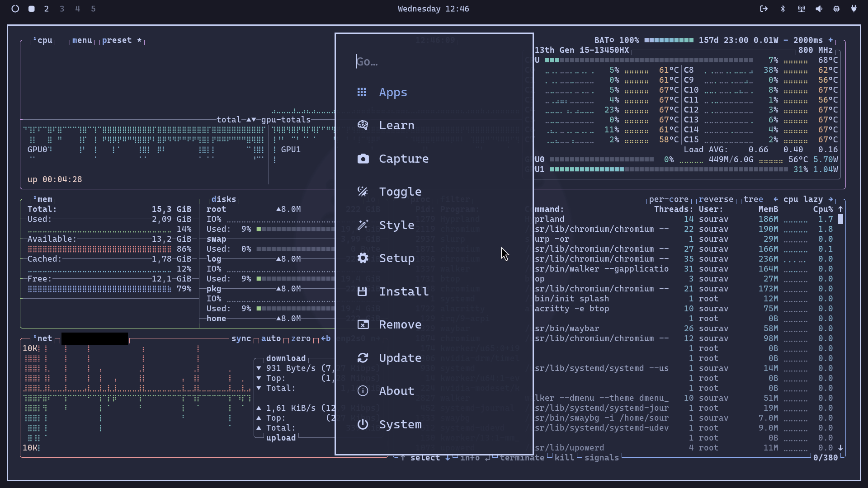Click the Capture camera icon
This screenshot has width=868, height=488.
tap(363, 159)
